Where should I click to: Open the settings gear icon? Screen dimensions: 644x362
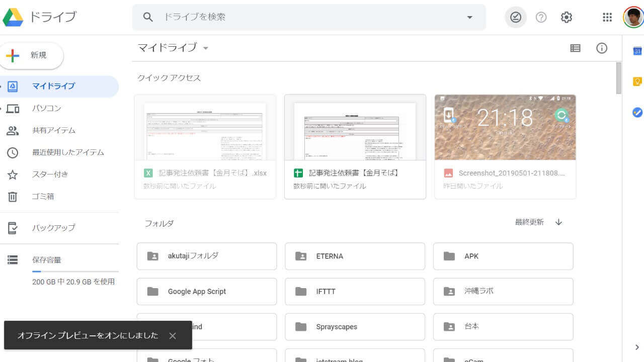[567, 18]
